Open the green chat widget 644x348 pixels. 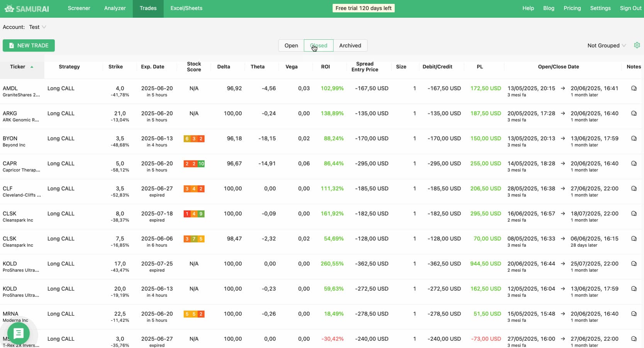point(19,333)
